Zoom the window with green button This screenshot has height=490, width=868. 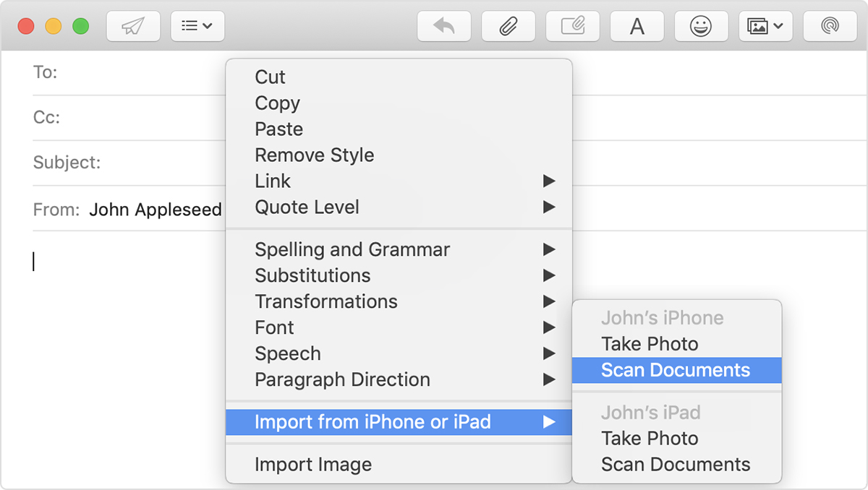coord(81,27)
